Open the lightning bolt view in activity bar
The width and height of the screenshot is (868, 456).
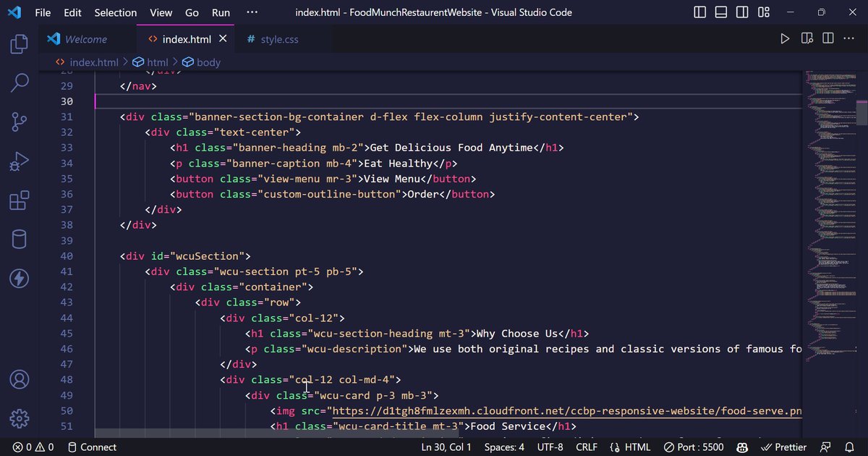click(x=20, y=279)
